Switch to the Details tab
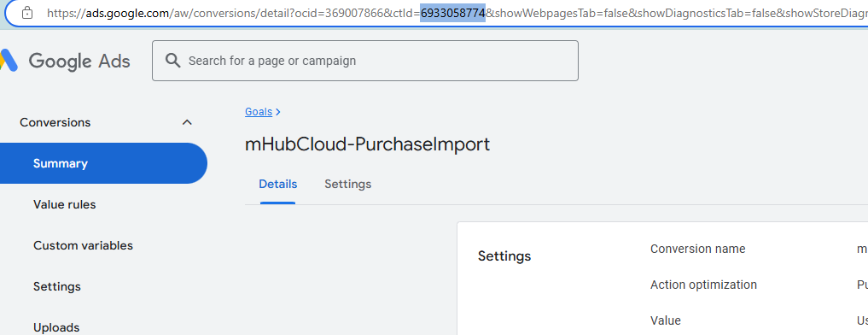Screen dimensions: 868x335 coord(278,184)
